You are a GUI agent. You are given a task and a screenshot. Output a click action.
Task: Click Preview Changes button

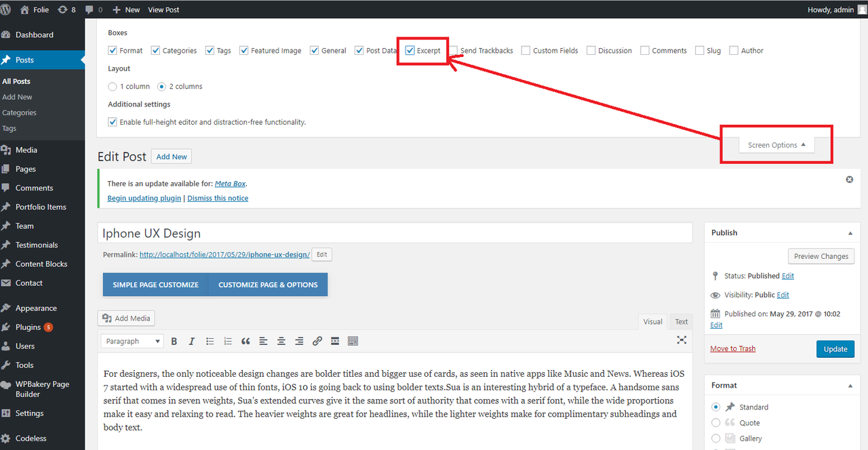[821, 256]
